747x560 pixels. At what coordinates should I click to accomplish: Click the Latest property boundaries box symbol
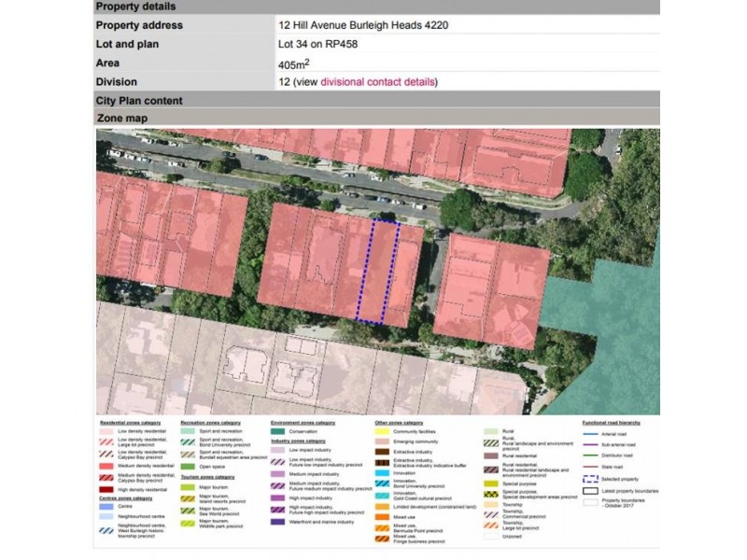pyautogui.click(x=590, y=491)
